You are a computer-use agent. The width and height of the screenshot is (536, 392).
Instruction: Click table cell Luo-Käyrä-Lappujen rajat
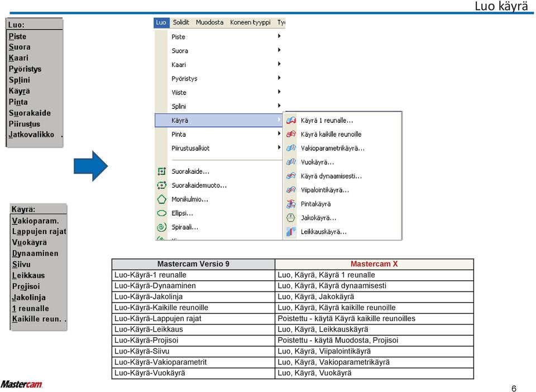point(194,318)
